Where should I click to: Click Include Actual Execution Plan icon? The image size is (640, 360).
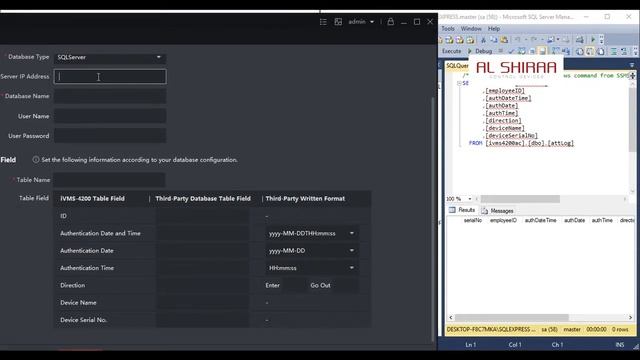tap(556, 51)
